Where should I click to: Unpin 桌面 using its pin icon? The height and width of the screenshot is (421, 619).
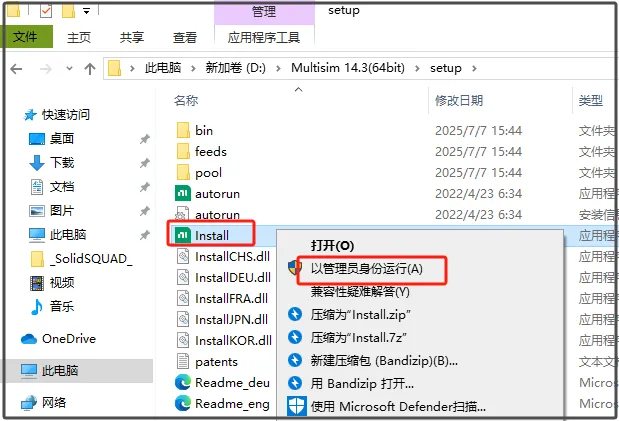coord(144,139)
